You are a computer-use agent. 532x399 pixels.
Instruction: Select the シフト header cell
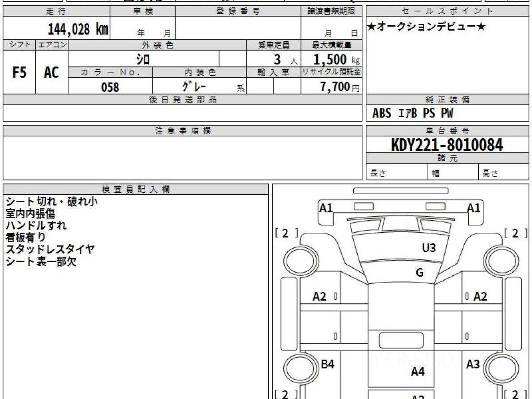pyautogui.click(x=20, y=45)
